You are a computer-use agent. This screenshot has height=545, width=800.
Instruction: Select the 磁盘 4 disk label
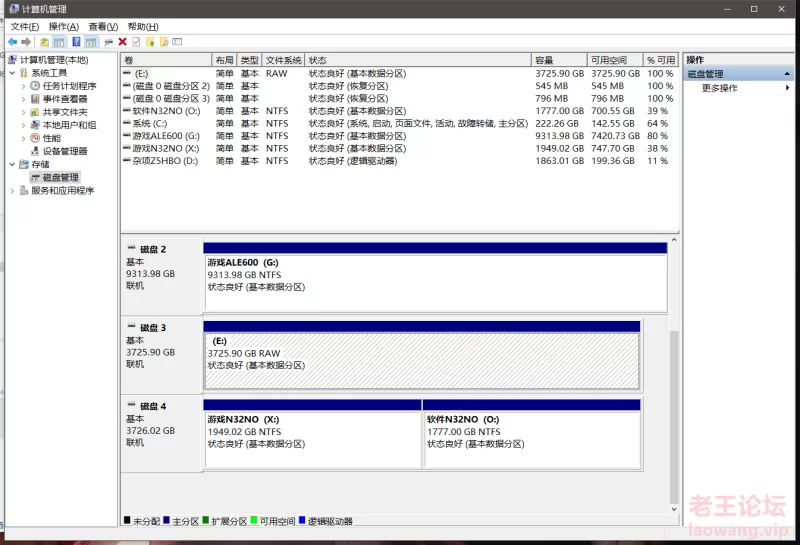coord(162,433)
